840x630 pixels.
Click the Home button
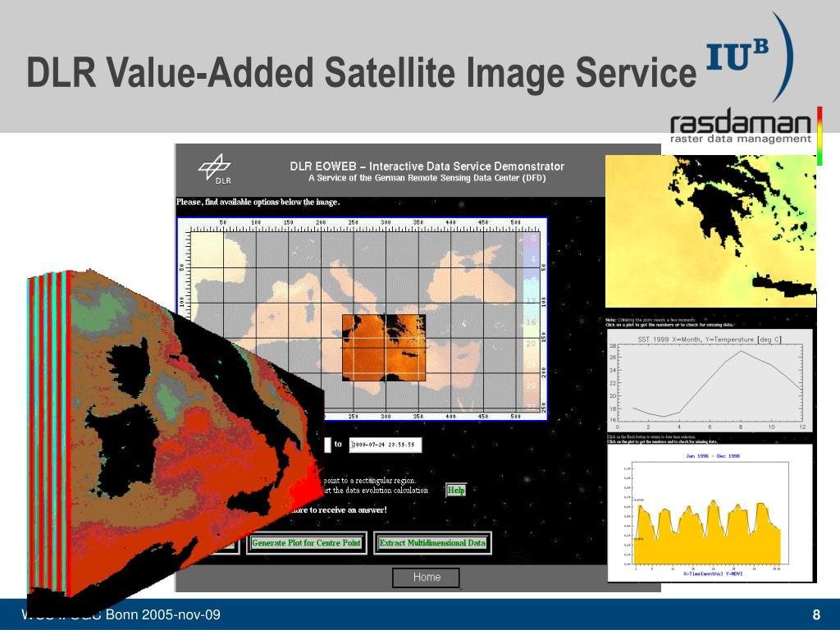427,577
